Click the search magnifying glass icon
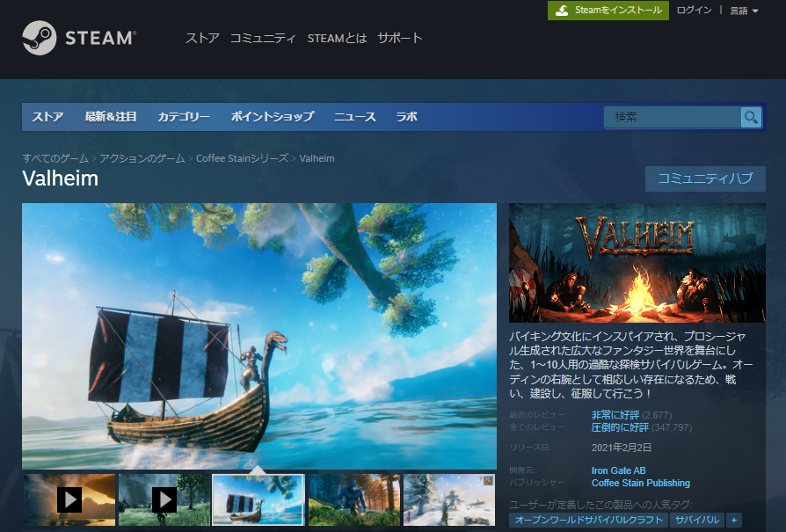 pyautogui.click(x=750, y=117)
